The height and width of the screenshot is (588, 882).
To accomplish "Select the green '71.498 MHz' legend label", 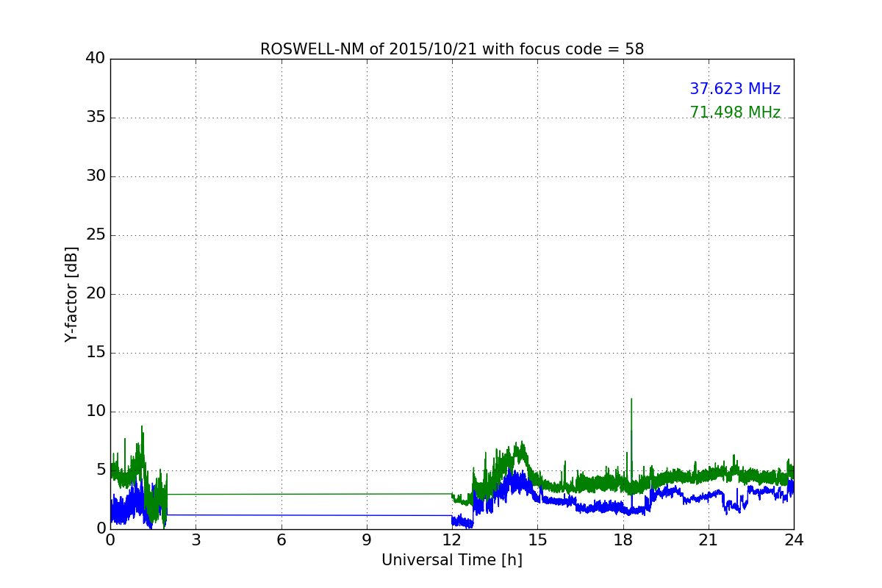I will [x=735, y=112].
